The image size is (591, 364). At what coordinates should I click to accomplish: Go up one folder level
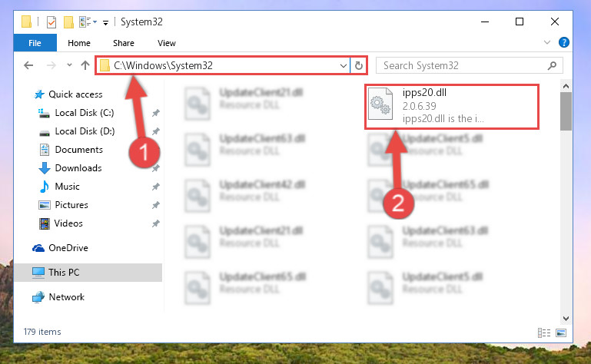(x=85, y=65)
